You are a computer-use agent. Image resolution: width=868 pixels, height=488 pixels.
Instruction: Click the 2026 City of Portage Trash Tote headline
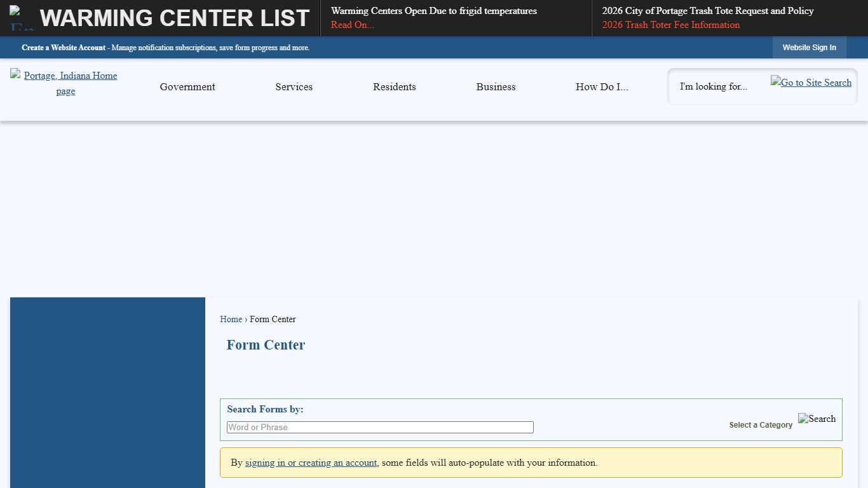(707, 11)
